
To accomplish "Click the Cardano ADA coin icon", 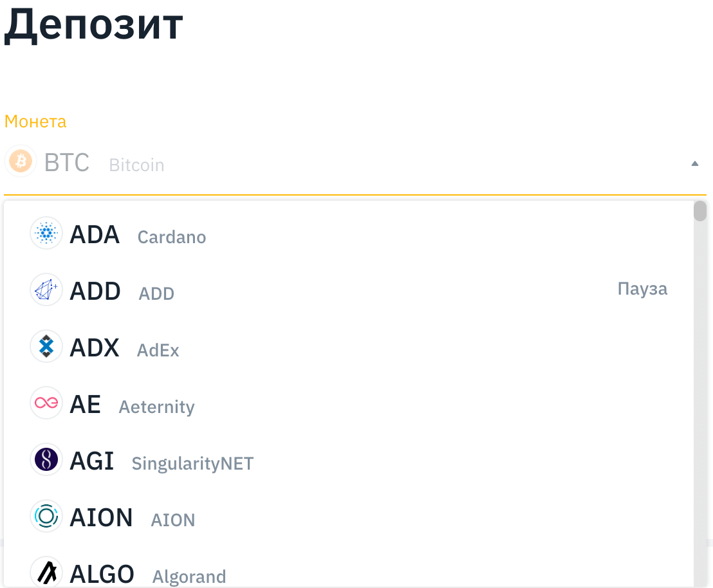I will [46, 233].
